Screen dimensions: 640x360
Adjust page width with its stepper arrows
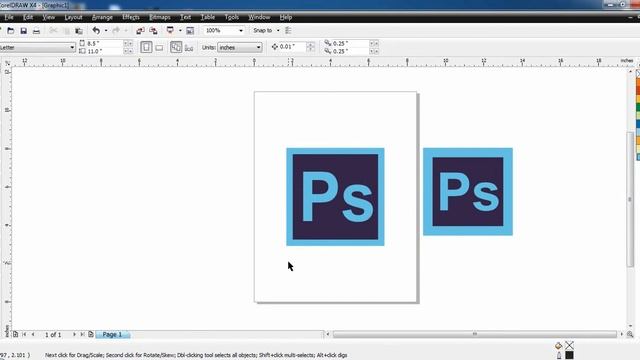(128, 43)
